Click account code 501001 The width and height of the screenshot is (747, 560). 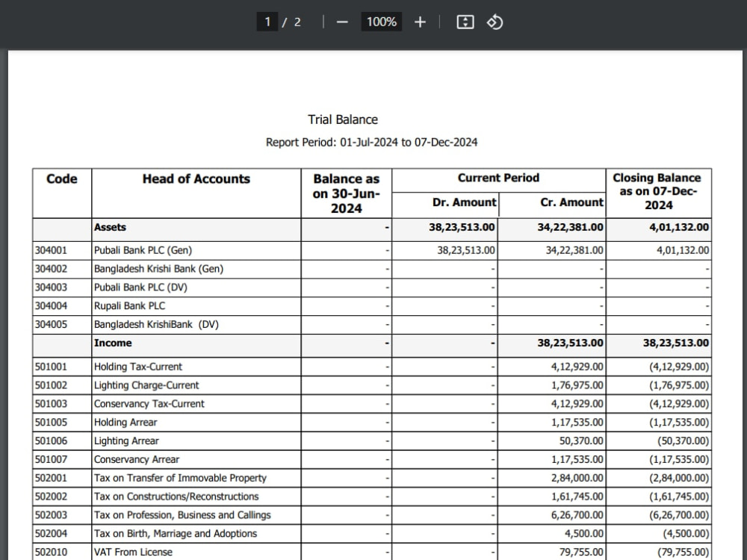pos(51,367)
